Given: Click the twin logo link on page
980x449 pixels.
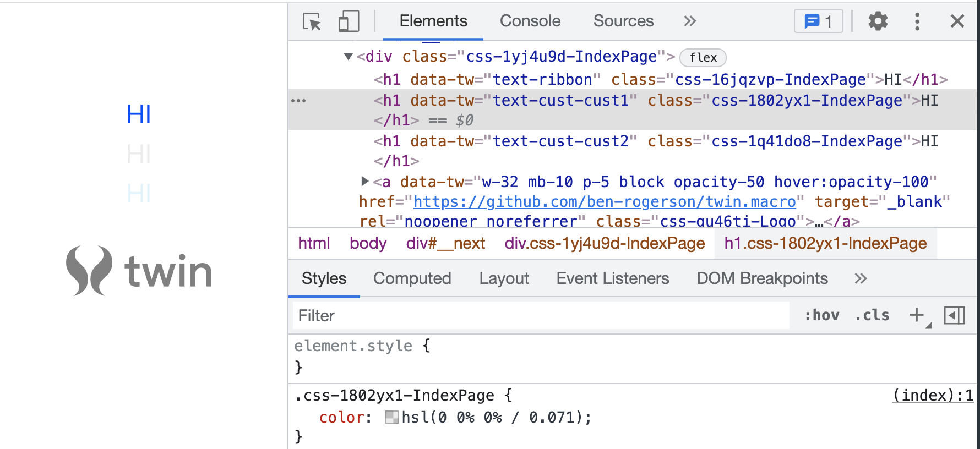Looking at the screenshot, I should click(x=139, y=271).
